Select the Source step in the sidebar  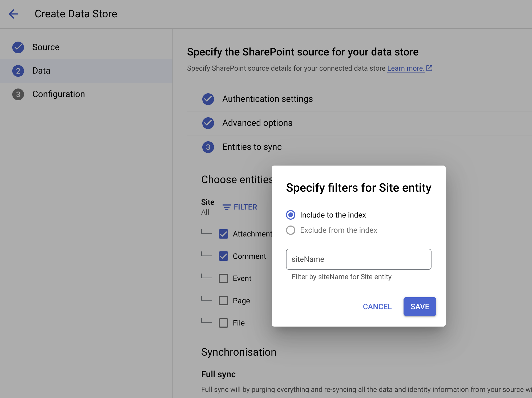46,47
